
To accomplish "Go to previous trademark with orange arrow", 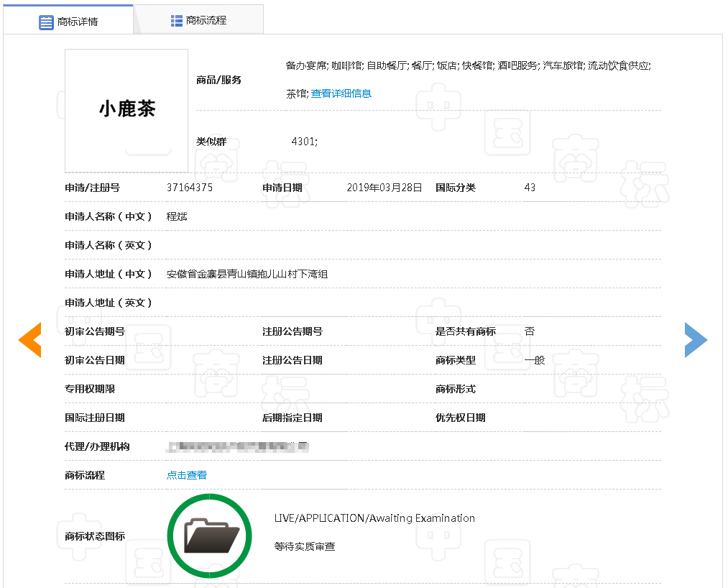I will 30,340.
